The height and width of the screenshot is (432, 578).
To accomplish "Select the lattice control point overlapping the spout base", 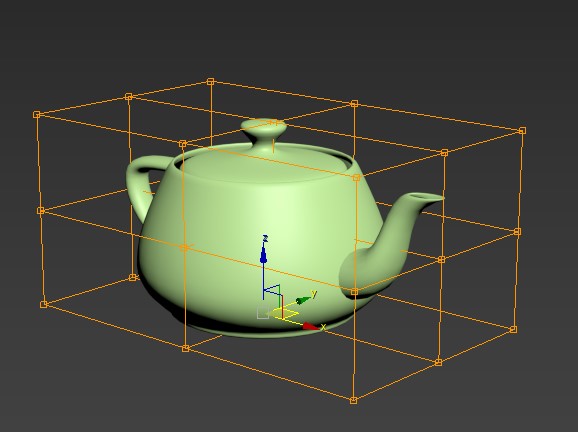I will pyautogui.click(x=354, y=292).
